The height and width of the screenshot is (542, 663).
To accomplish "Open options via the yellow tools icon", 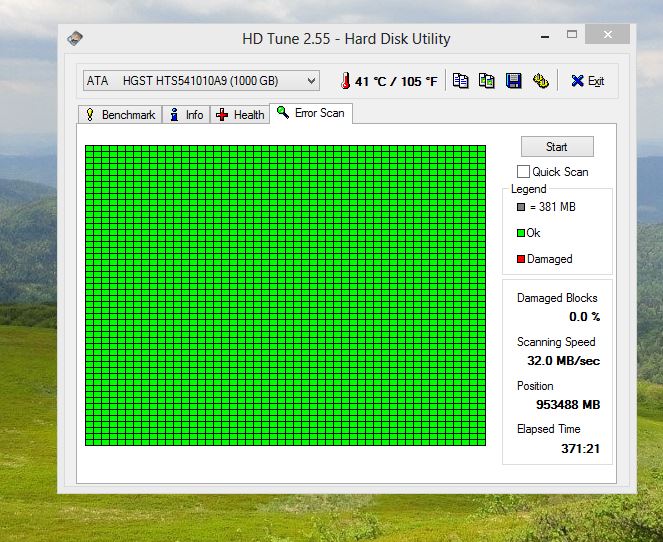I will (540, 80).
